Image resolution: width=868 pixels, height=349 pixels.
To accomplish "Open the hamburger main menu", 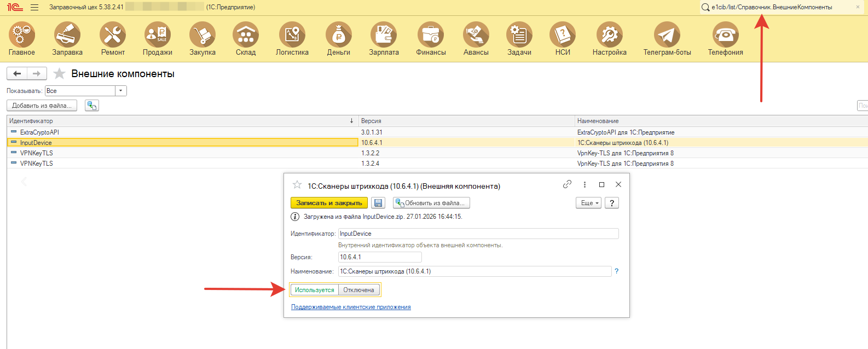I will (34, 7).
